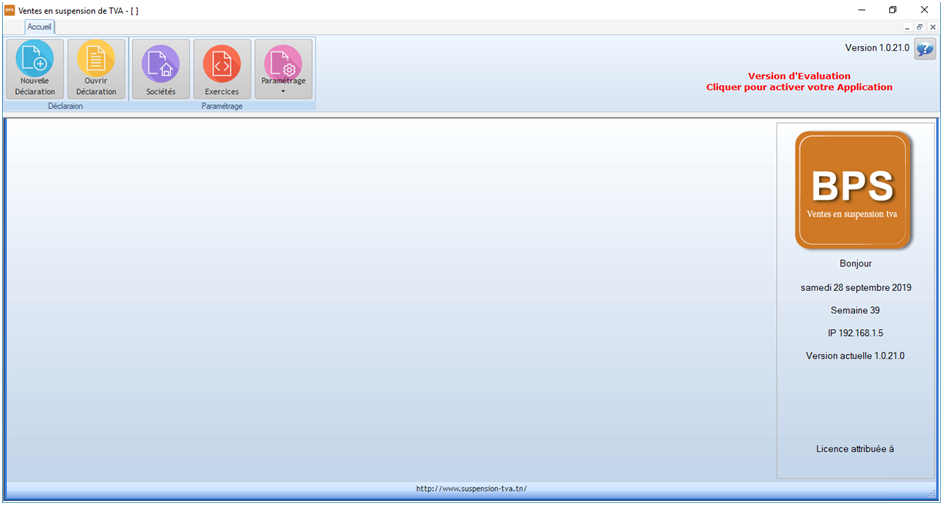
Task: Restore down the main application window
Action: tap(893, 10)
